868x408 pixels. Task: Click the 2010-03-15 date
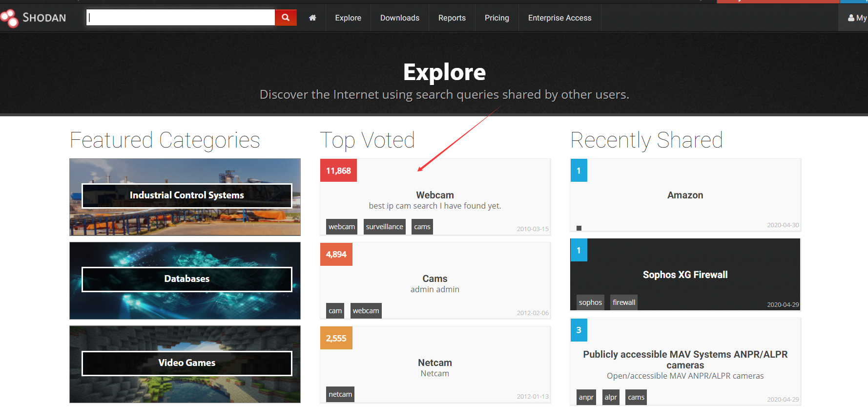click(x=533, y=229)
